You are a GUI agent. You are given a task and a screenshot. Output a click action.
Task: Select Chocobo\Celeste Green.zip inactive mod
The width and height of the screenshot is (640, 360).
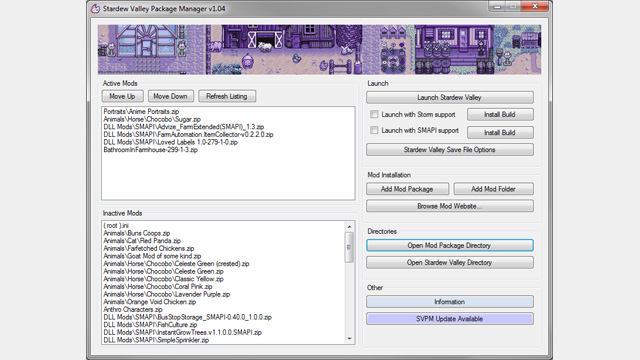163,271
